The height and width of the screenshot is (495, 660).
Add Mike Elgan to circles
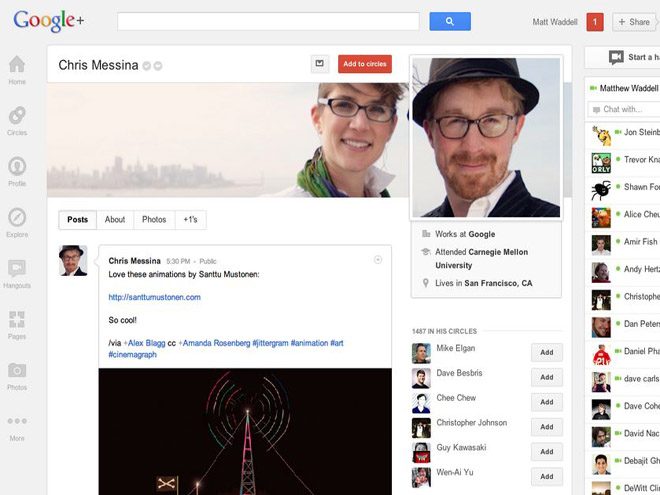[x=546, y=352]
